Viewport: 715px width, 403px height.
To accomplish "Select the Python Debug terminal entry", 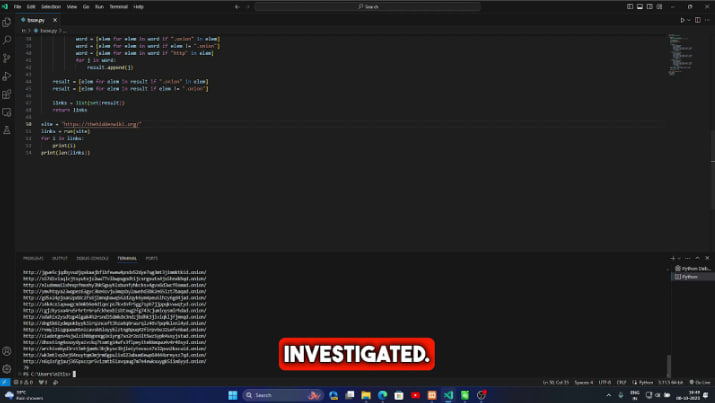I will (x=693, y=269).
